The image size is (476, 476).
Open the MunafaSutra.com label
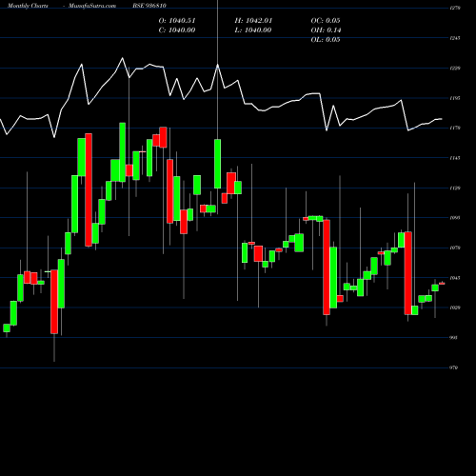92,6
